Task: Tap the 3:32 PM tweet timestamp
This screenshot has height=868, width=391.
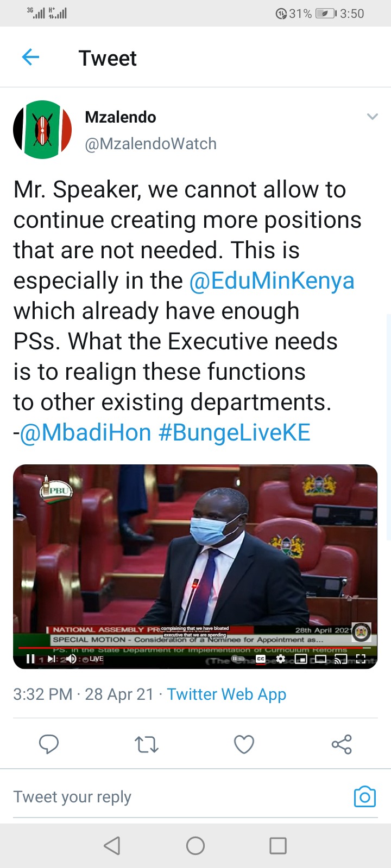Action: [42, 694]
